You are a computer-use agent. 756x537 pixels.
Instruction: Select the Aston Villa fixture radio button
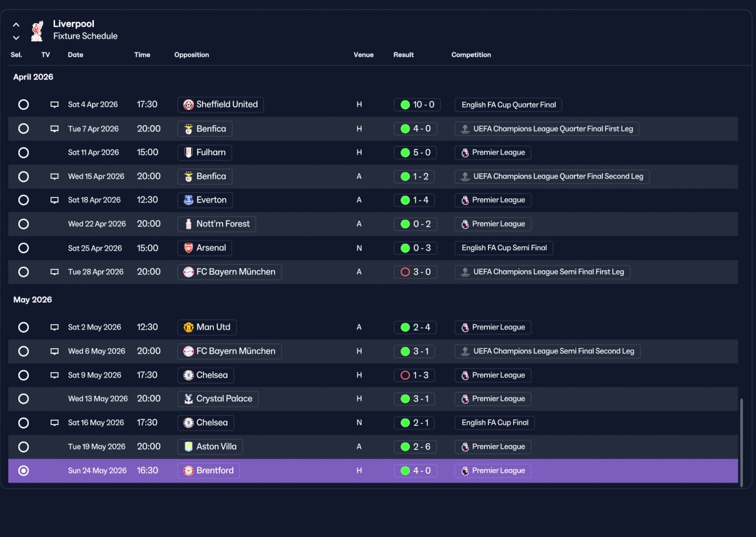[24, 447]
